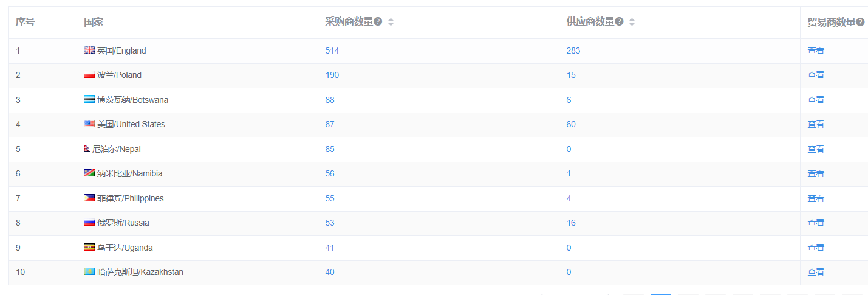Click Namibia flag icon
The width and height of the screenshot is (868, 295).
(x=89, y=173)
